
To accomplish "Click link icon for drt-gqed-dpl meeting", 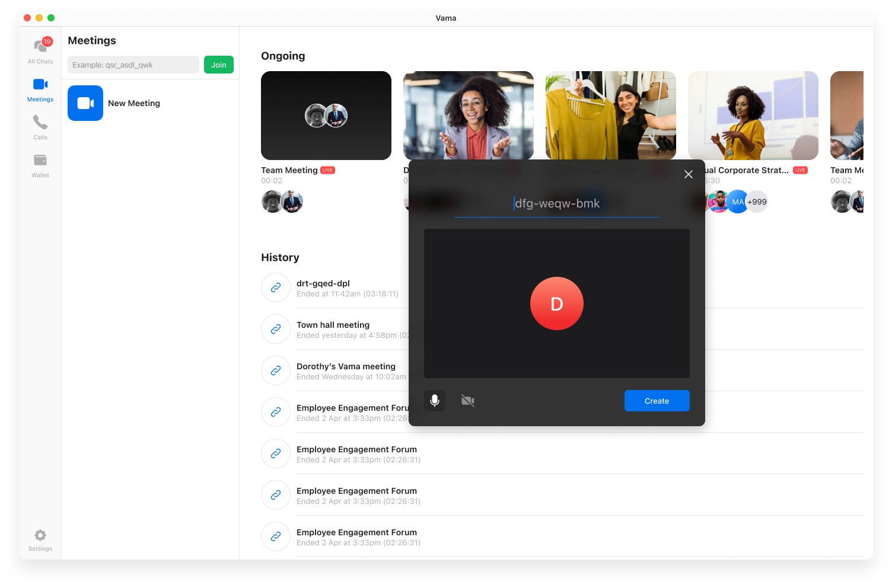I will pos(276,287).
